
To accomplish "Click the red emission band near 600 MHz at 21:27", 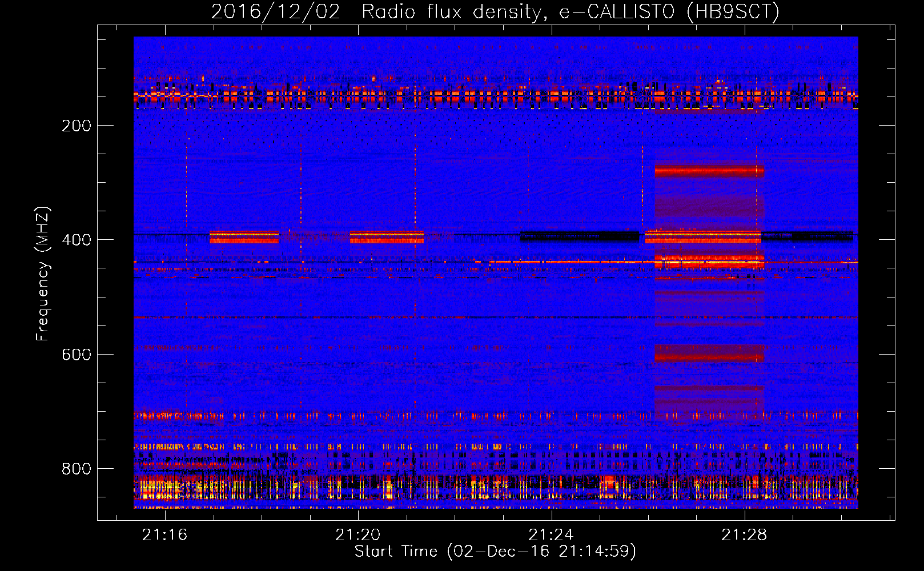I will [709, 353].
